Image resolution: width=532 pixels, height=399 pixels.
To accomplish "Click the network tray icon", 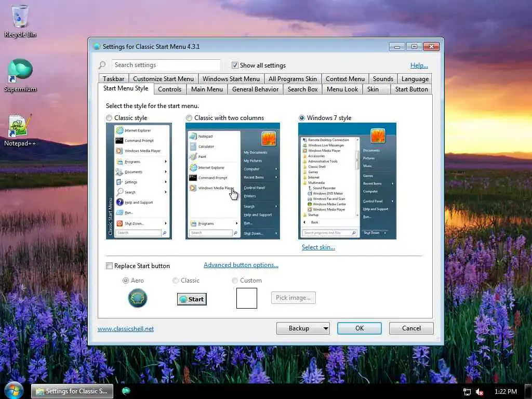I will pyautogui.click(x=467, y=392).
